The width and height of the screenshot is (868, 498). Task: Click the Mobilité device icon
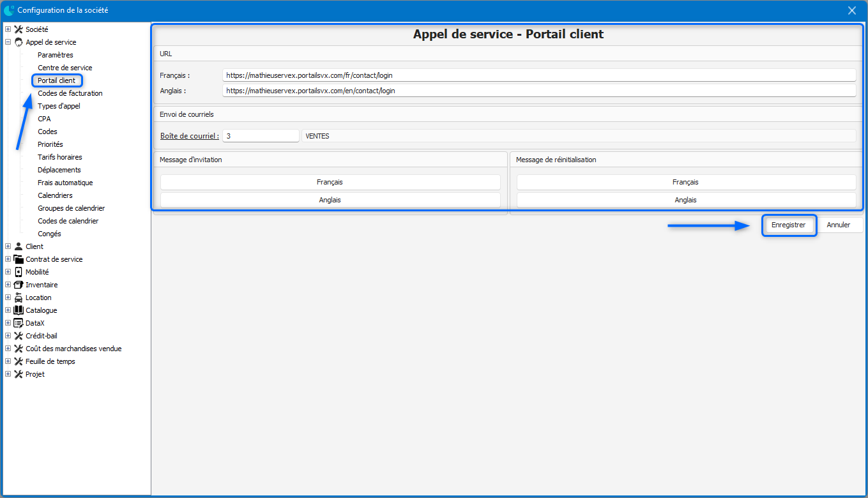[19, 272]
